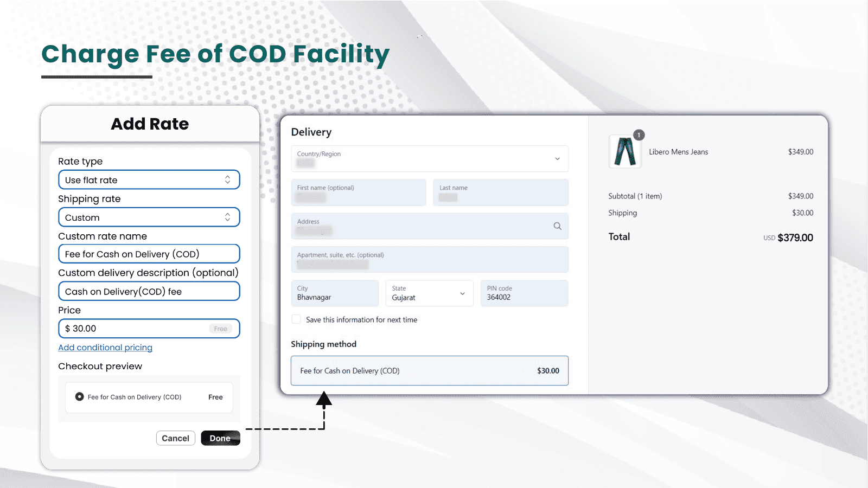
Task: Click the address search magnifier icon
Action: pos(557,226)
